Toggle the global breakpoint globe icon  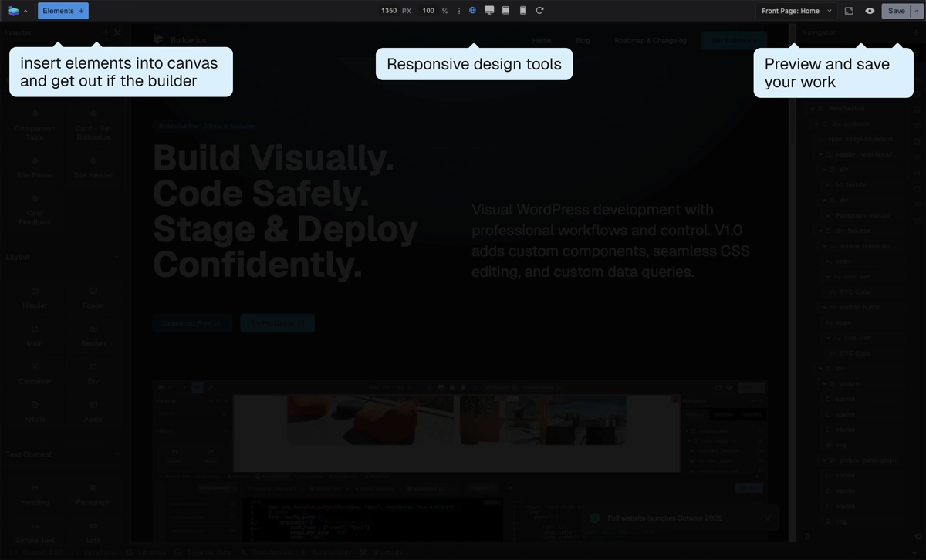tap(472, 11)
